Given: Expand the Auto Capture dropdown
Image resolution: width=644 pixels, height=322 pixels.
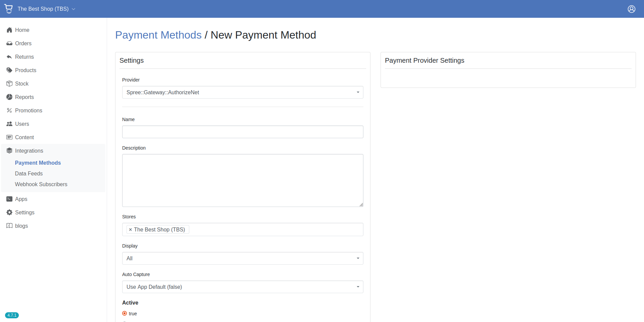Looking at the screenshot, I should pos(242,287).
